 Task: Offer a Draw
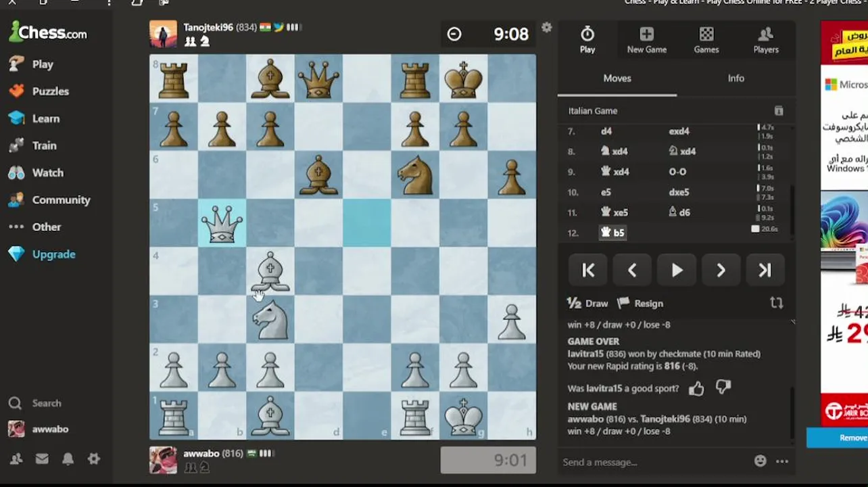(587, 303)
